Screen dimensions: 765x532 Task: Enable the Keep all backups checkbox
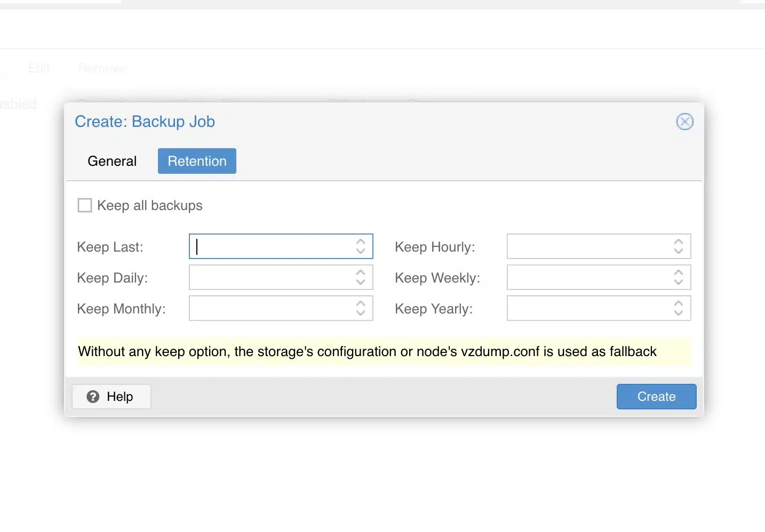tap(85, 205)
